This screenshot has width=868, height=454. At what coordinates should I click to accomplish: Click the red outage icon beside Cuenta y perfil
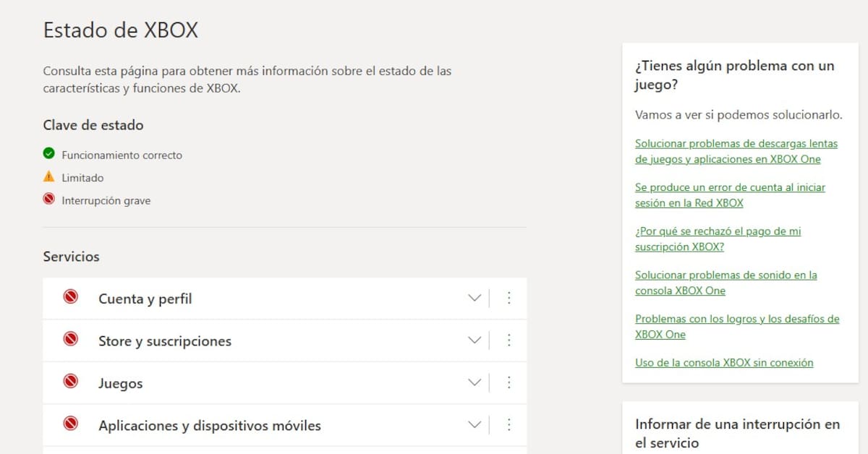(x=70, y=296)
